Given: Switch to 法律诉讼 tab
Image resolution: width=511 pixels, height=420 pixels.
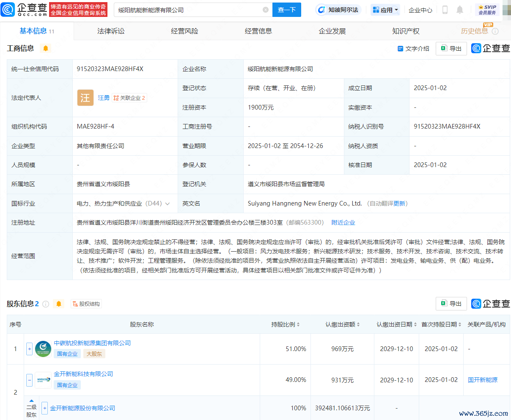Looking at the screenshot, I should tap(111, 31).
